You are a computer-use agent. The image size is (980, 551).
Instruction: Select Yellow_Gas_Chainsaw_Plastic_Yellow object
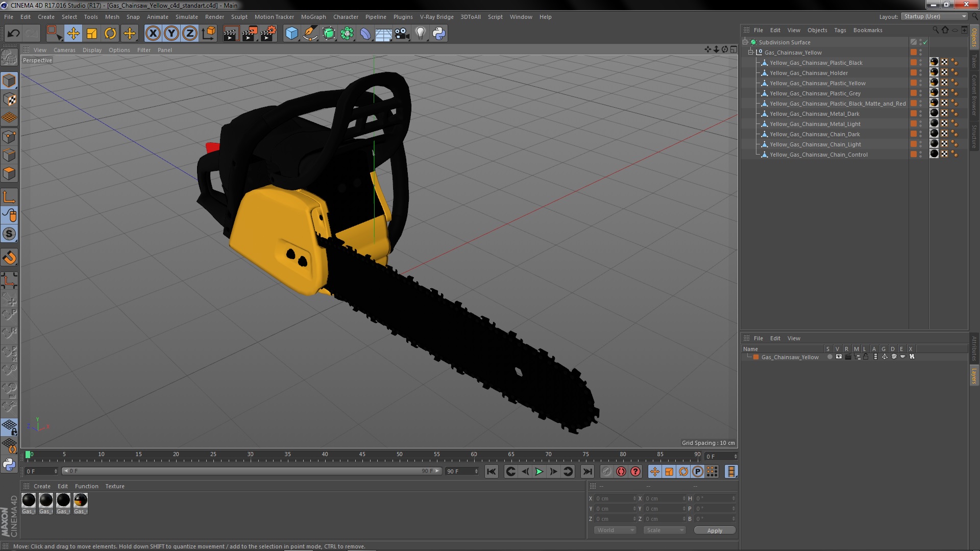tap(817, 83)
